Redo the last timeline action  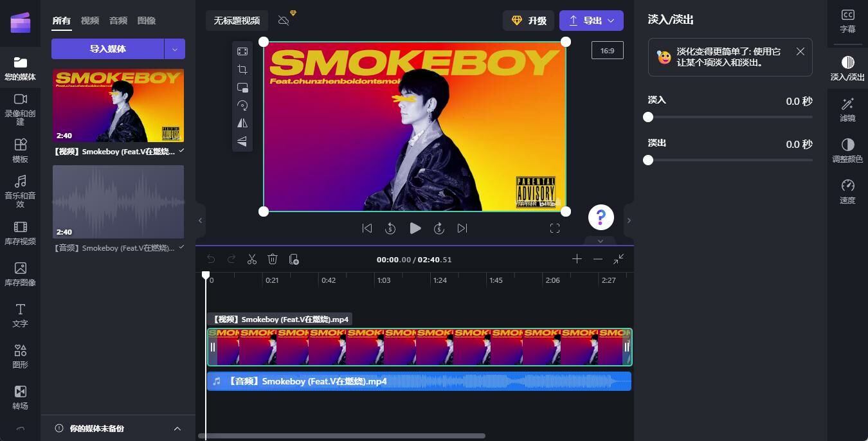231,259
